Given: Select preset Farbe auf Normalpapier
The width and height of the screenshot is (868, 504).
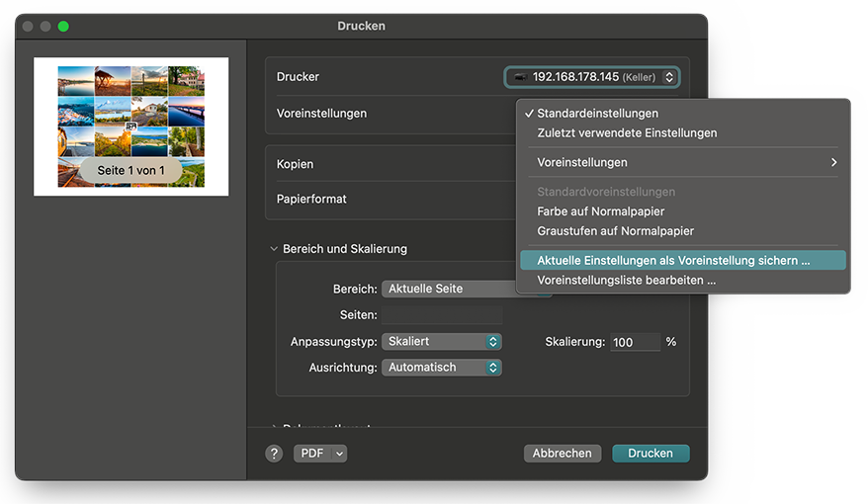Looking at the screenshot, I should coord(600,211).
